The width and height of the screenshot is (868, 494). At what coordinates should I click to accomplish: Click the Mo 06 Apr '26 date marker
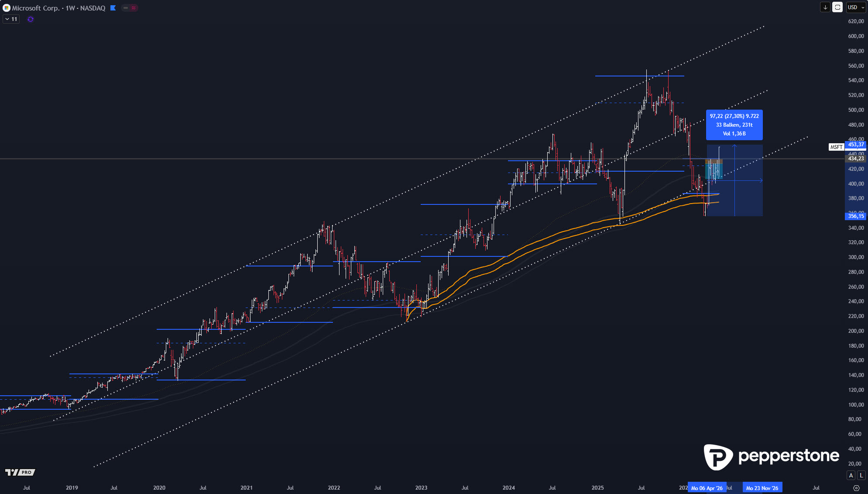coord(707,488)
